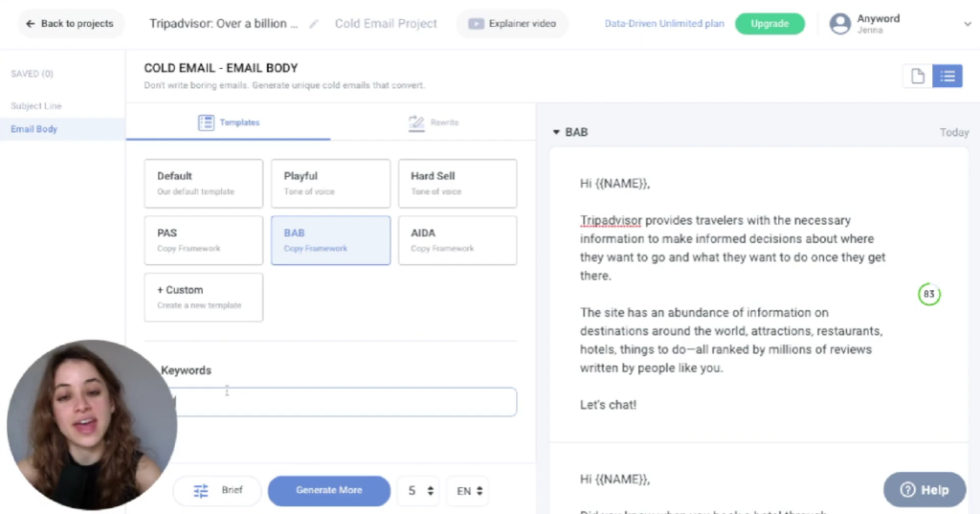The height and width of the screenshot is (514, 980).
Task: Click the score 83 circle indicator
Action: pos(927,294)
